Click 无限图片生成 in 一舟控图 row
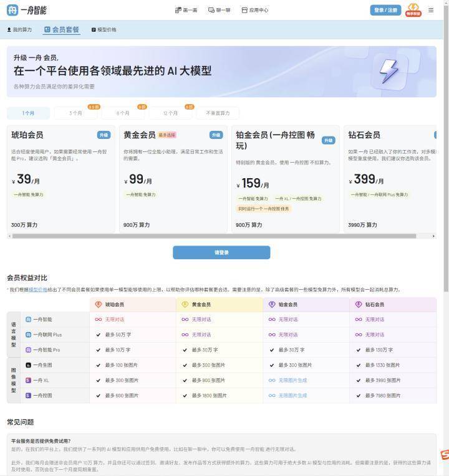This screenshot has width=449, height=476. click(x=292, y=395)
